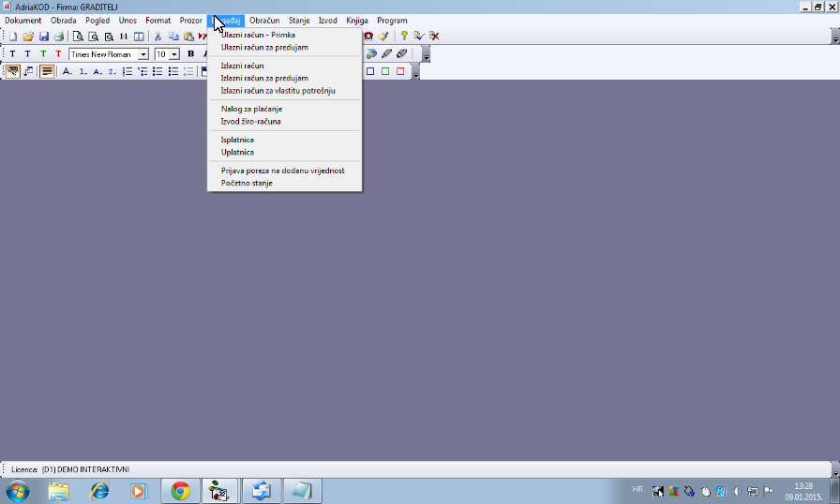Choose Ulazni račun za predujam

[284, 47]
